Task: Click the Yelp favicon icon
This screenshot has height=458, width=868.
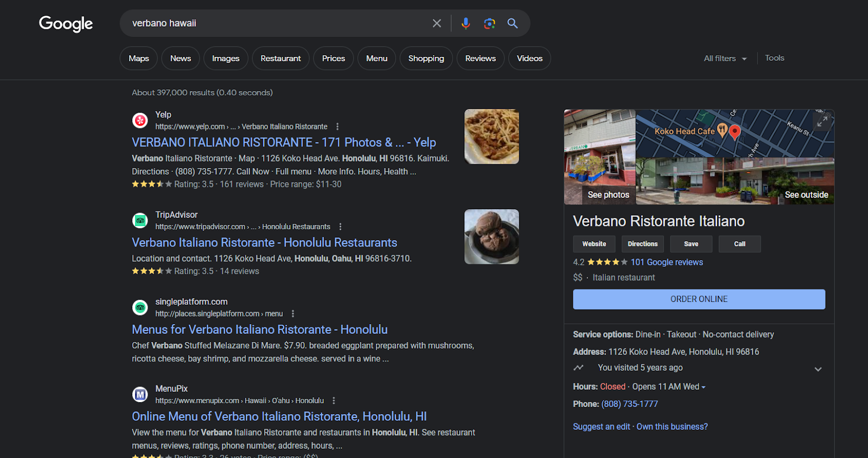Action: (140, 120)
